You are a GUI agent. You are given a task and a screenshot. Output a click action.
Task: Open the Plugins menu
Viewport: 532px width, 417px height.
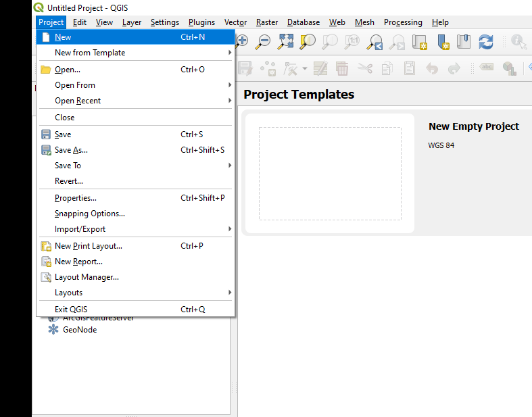[201, 22]
